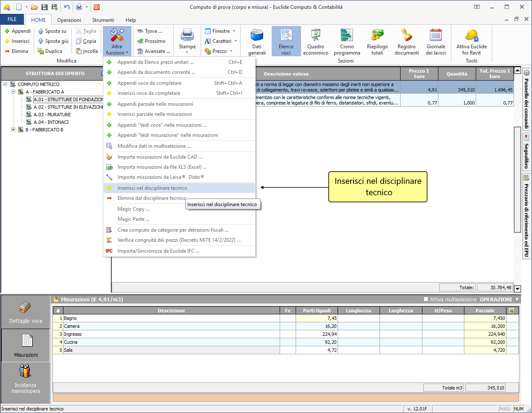Click the Quadro economico icon
Screen dimensions: 532x413
coord(315,42)
